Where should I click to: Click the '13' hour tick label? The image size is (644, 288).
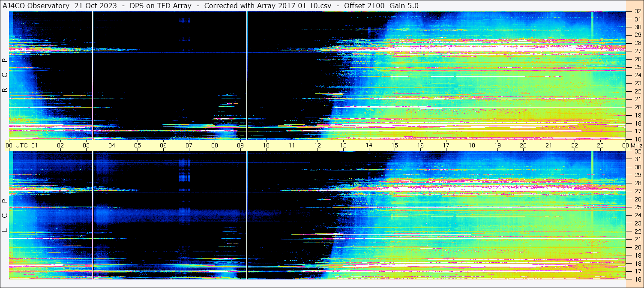343,145
